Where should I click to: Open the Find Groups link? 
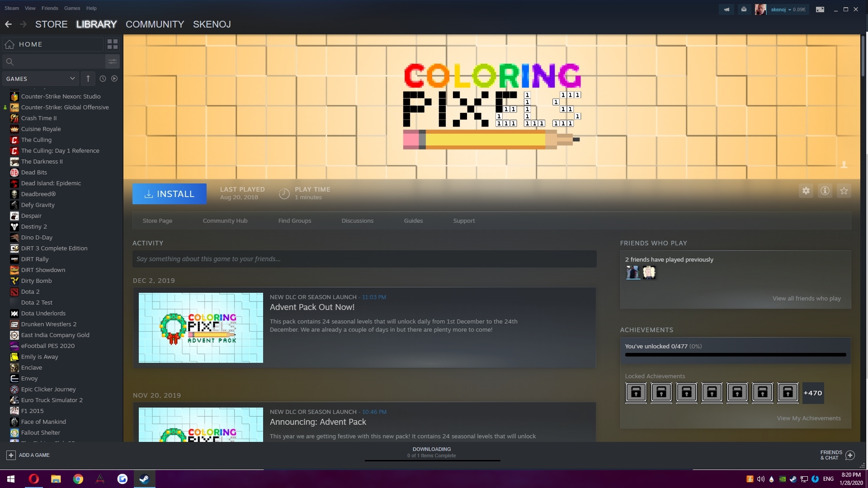tap(295, 221)
